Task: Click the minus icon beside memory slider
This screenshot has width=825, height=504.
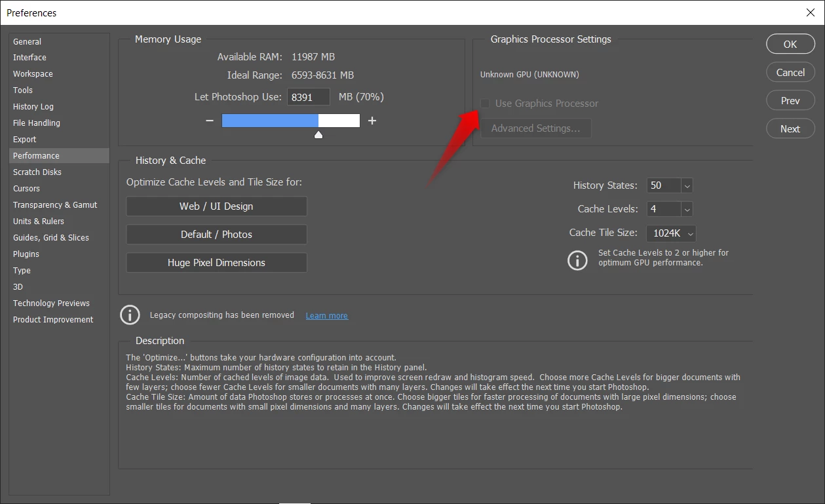Action: (210, 121)
